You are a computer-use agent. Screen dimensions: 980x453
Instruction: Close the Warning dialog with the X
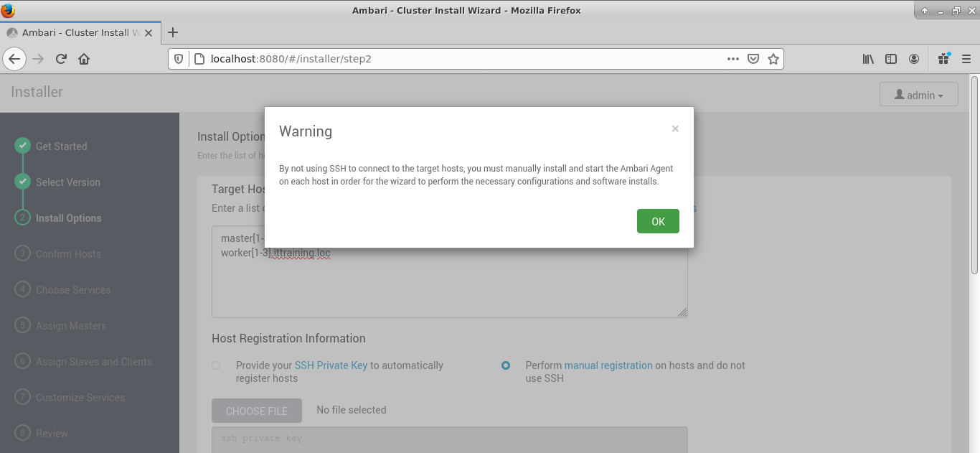675,129
